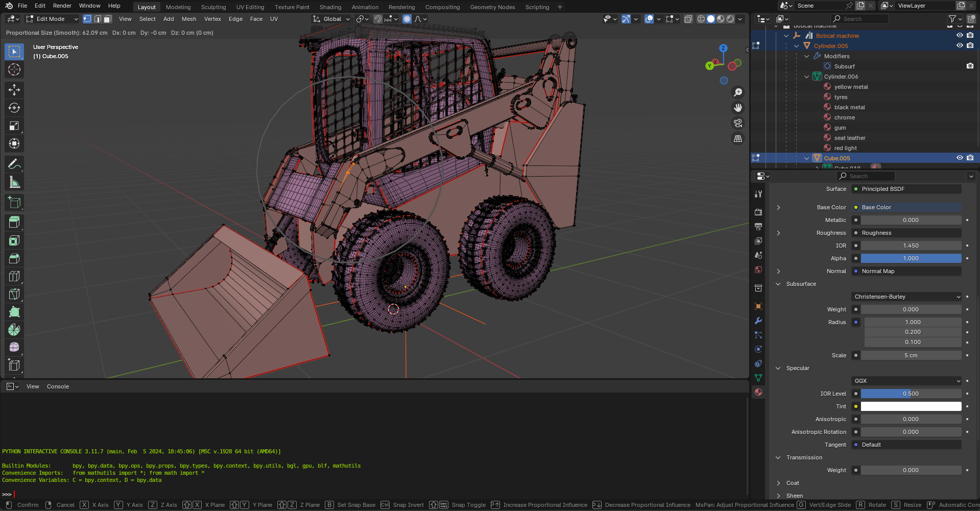
Task: Click the Zoom viewport magnifier icon
Action: pyautogui.click(x=738, y=92)
